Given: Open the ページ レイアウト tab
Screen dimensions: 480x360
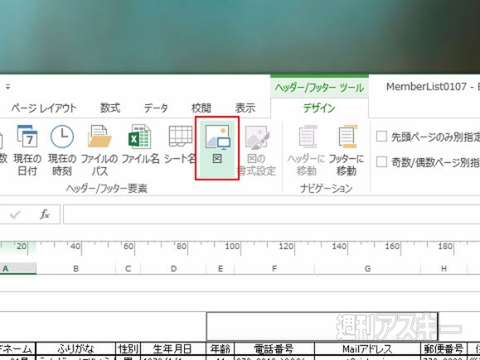Looking at the screenshot, I should coord(44,108).
